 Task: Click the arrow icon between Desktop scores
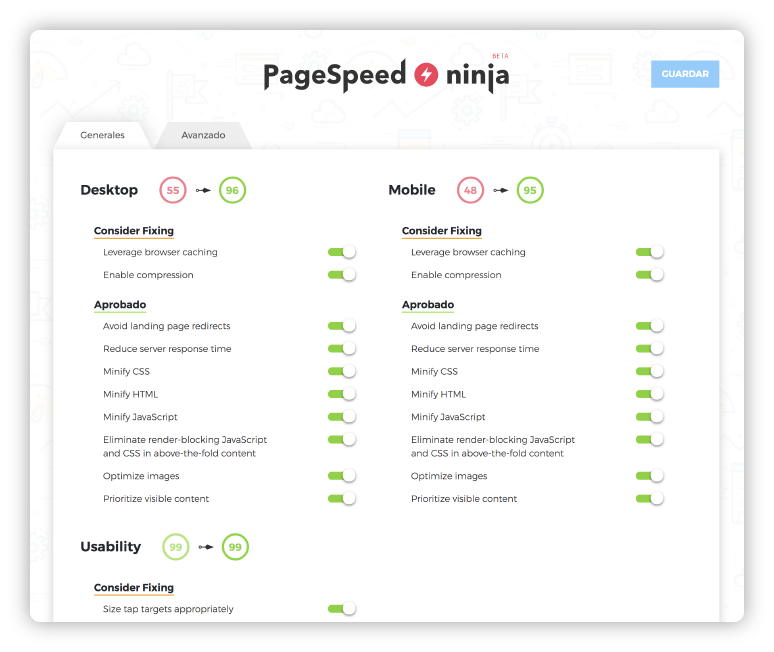pos(203,190)
